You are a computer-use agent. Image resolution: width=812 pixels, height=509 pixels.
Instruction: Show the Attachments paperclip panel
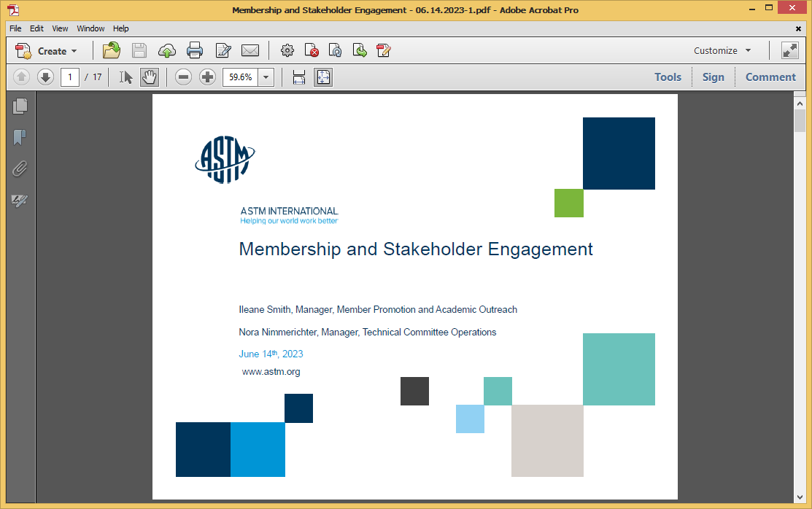click(x=20, y=168)
